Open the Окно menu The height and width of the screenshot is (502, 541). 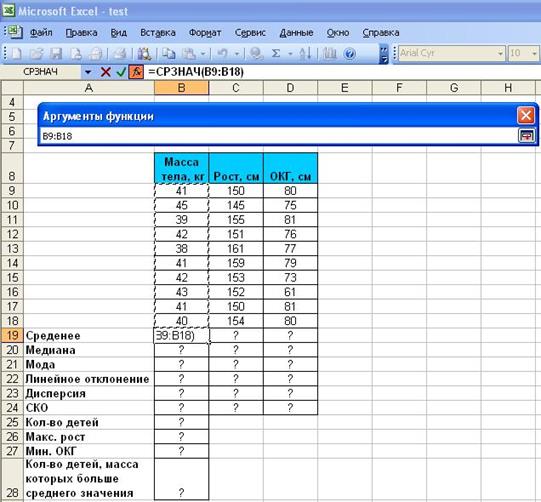tap(338, 33)
